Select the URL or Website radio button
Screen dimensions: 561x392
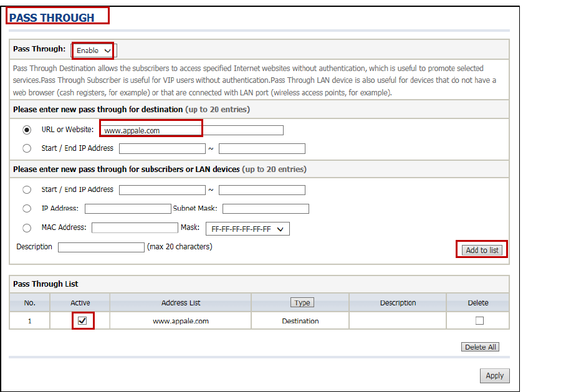[27, 130]
